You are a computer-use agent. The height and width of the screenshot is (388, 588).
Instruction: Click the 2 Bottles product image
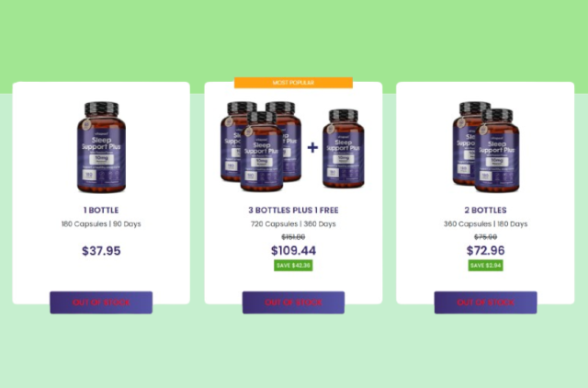click(x=486, y=147)
